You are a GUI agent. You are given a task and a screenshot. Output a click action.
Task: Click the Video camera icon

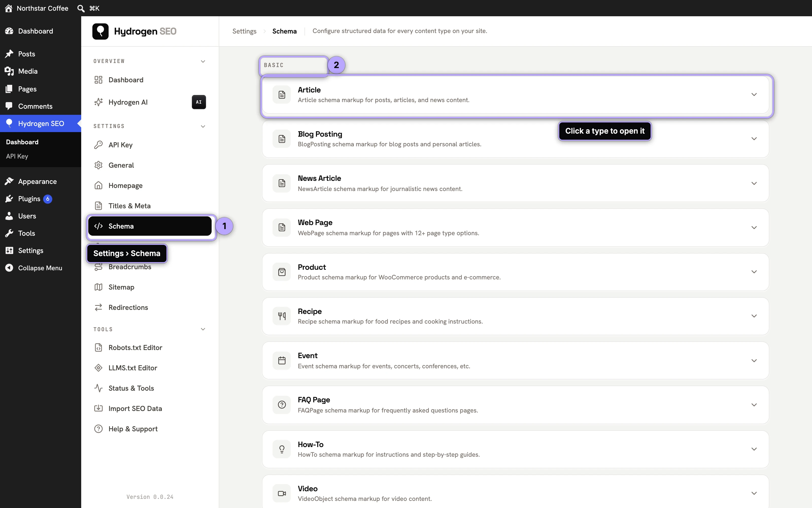click(x=282, y=493)
